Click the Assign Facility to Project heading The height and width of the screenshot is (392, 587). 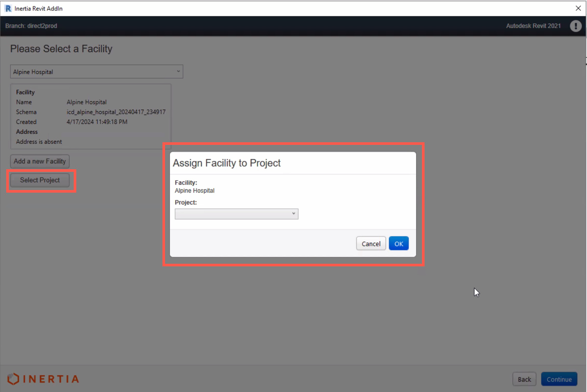[x=227, y=163]
